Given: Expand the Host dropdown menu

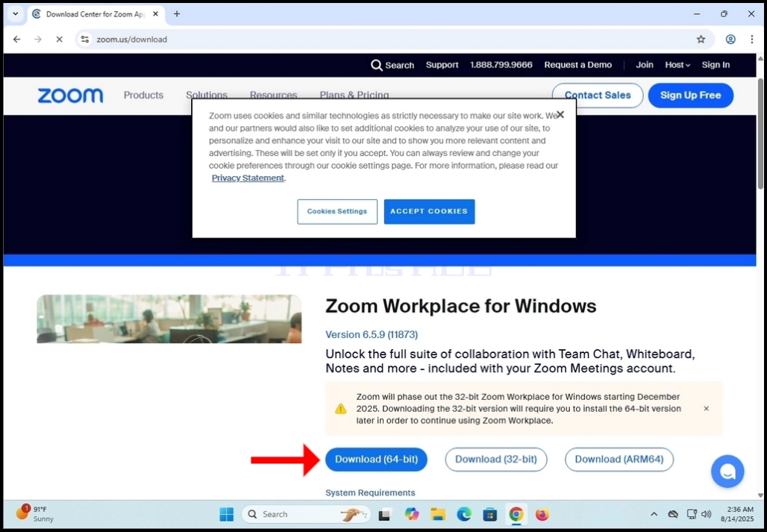Looking at the screenshot, I should tap(677, 65).
